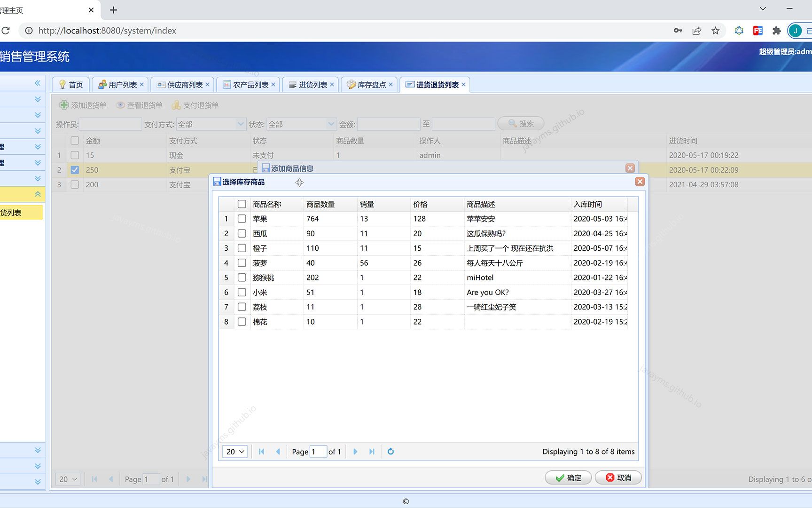Toggle the select-all checkbox in the dialog header
Screen dimensions: 812x508
(x=242, y=204)
